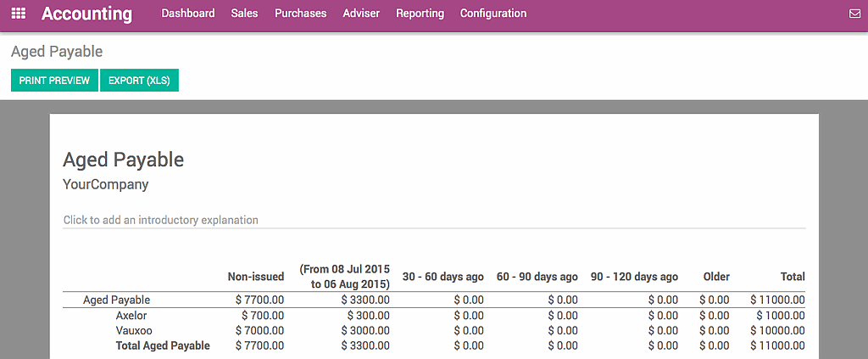Open the Dashboard menu
The height and width of the screenshot is (359, 868).
pyautogui.click(x=187, y=14)
